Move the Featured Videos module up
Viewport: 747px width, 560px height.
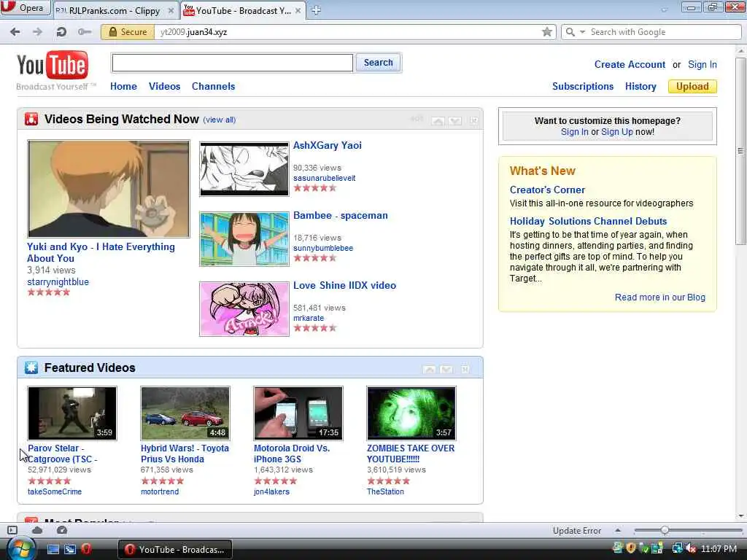(x=429, y=370)
